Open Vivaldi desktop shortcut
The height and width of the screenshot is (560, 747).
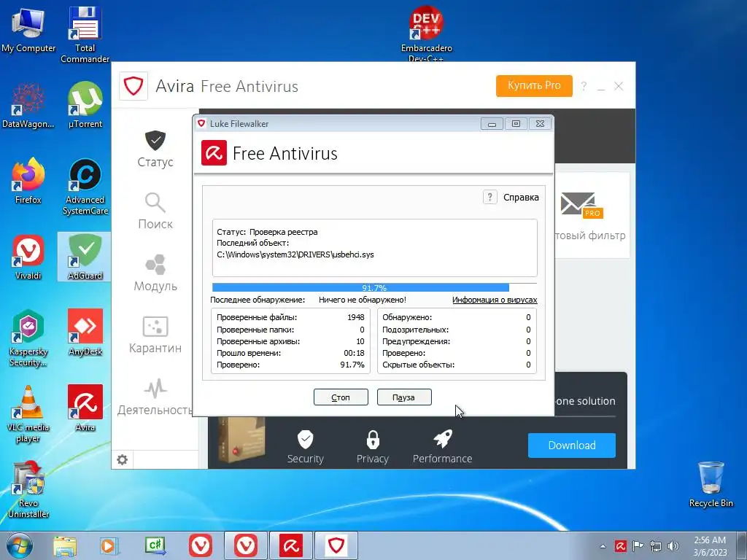pos(28,257)
